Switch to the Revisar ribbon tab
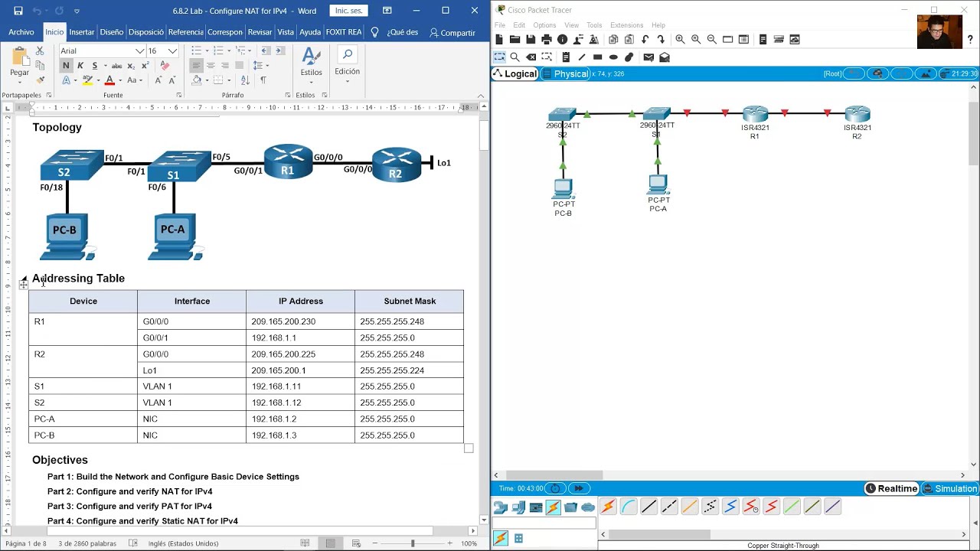 260,32
